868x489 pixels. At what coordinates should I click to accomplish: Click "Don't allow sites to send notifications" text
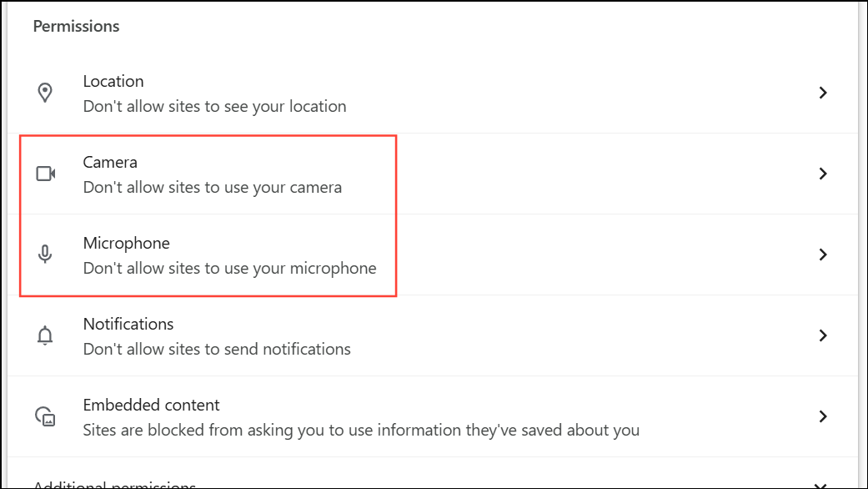tap(217, 349)
